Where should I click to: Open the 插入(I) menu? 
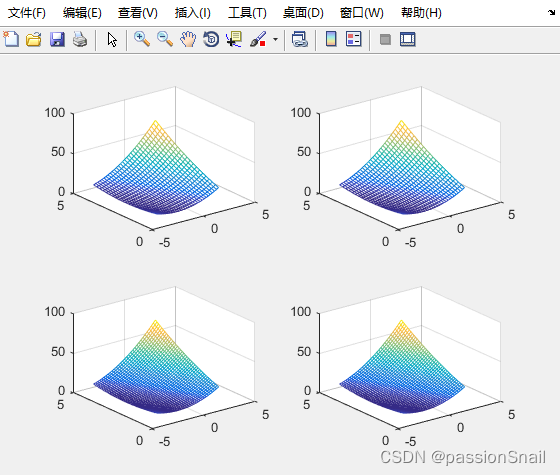coord(192,13)
